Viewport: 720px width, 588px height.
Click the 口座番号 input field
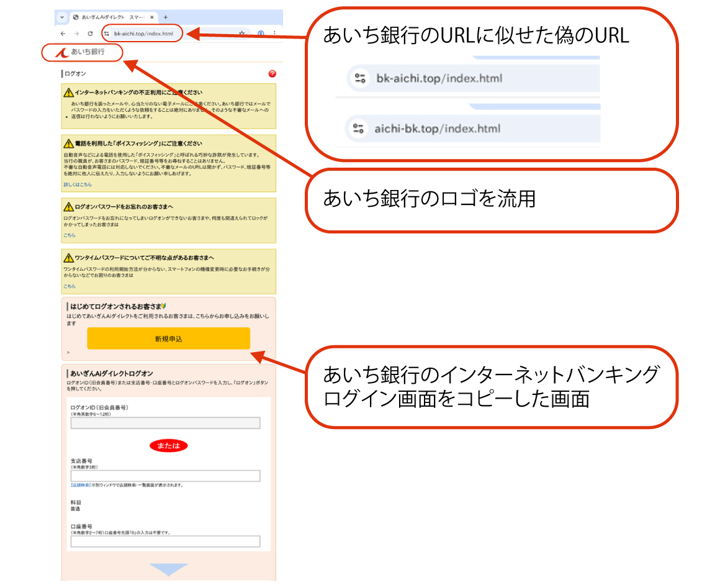point(165,541)
